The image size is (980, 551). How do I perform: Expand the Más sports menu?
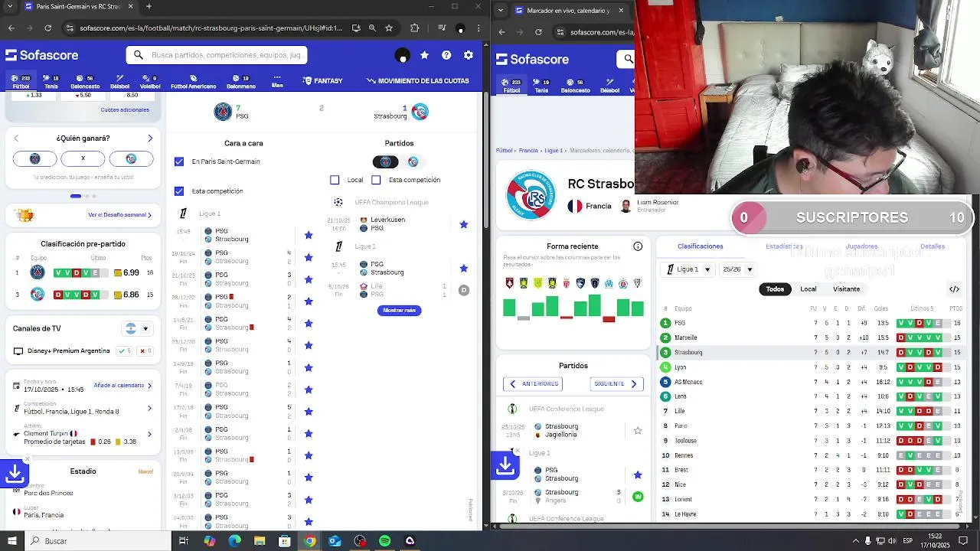(277, 81)
